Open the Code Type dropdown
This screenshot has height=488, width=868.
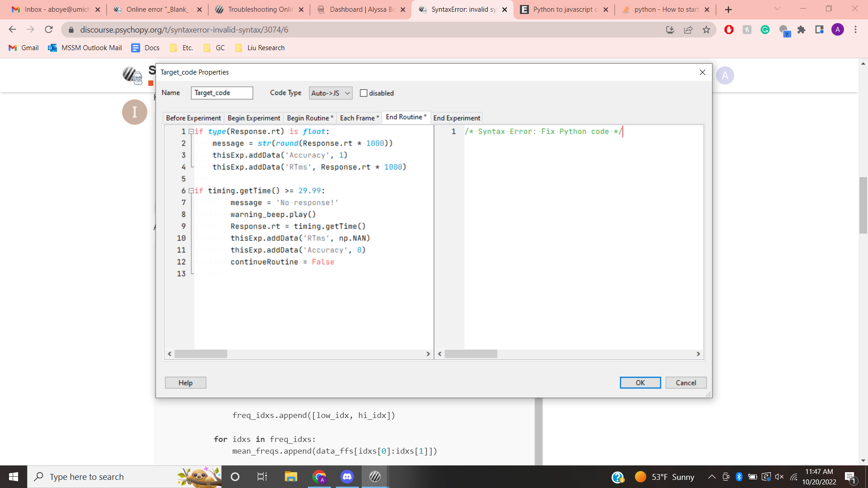[330, 93]
